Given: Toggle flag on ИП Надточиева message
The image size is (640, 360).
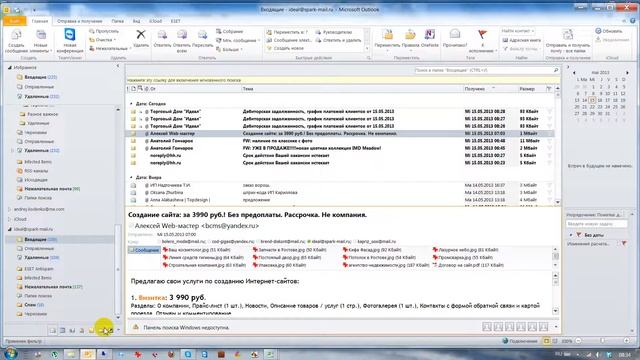Looking at the screenshot, I should tap(549, 185).
